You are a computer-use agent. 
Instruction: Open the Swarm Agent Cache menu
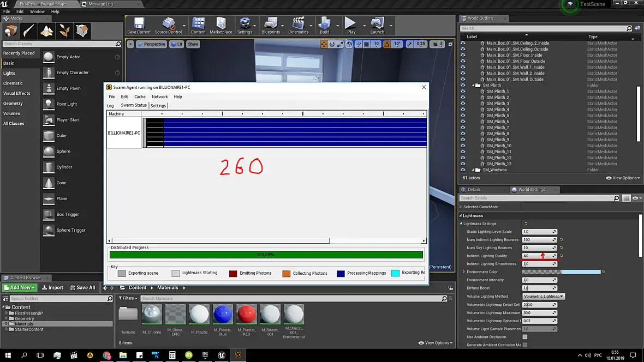click(x=140, y=97)
